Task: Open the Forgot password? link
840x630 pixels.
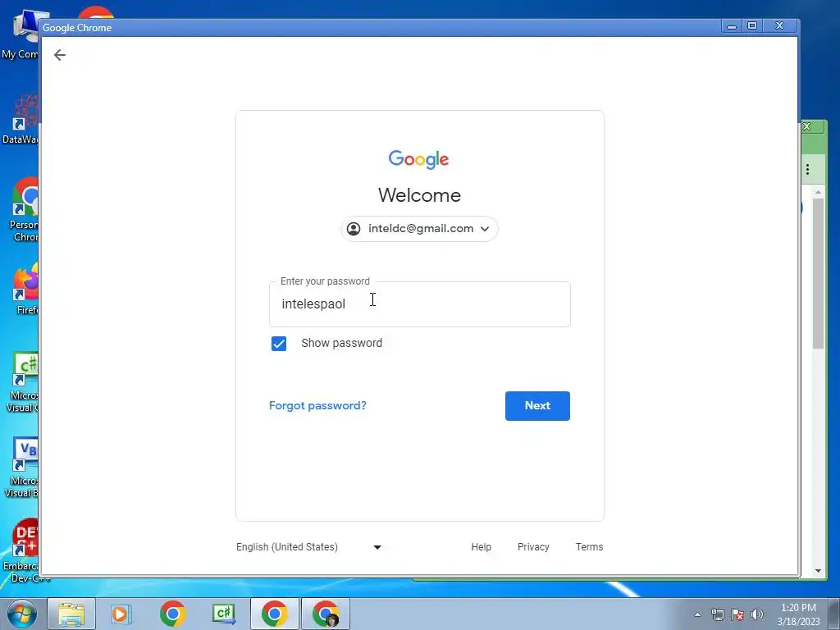Action: coord(317,405)
